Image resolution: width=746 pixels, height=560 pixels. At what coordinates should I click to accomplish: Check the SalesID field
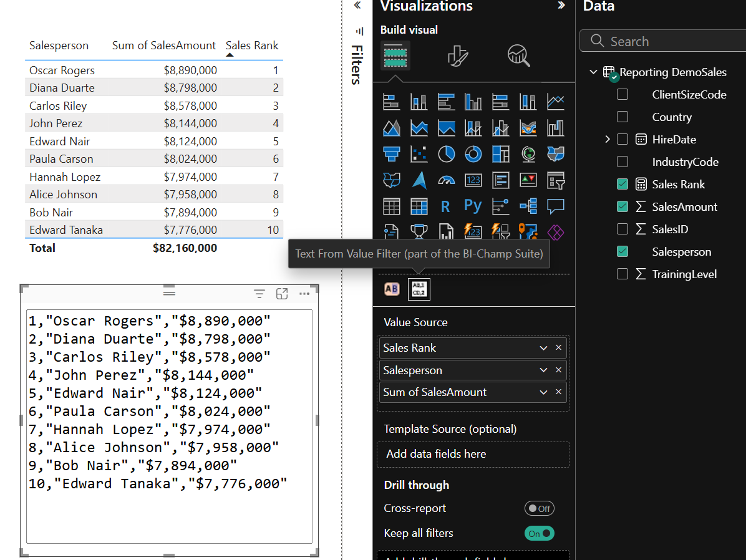click(622, 229)
